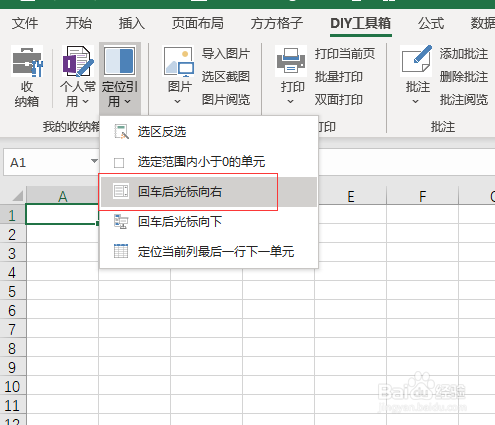This screenshot has height=425, width=495.
Task: Open the 收纳箱 toolbox icon
Action: coord(27,61)
